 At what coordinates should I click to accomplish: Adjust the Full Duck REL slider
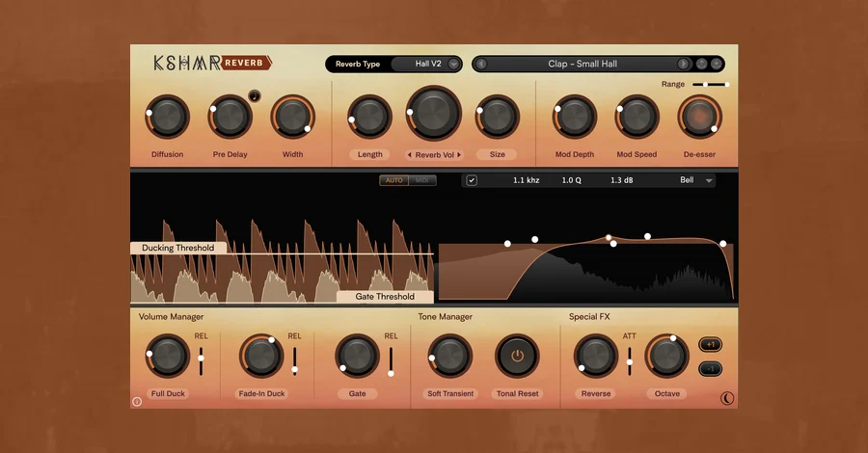click(x=201, y=361)
